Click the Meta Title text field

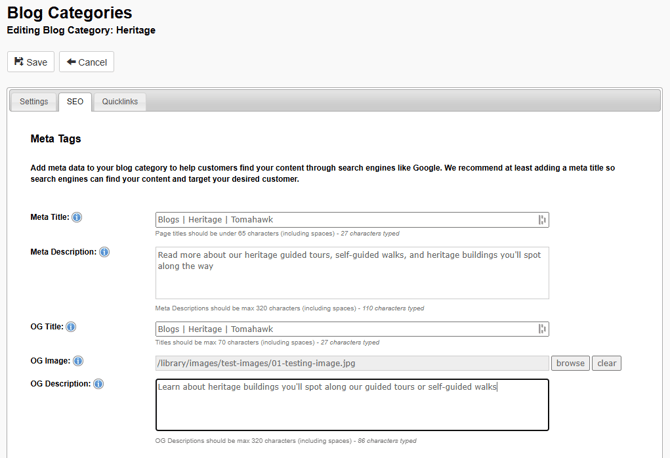pyautogui.click(x=345, y=220)
